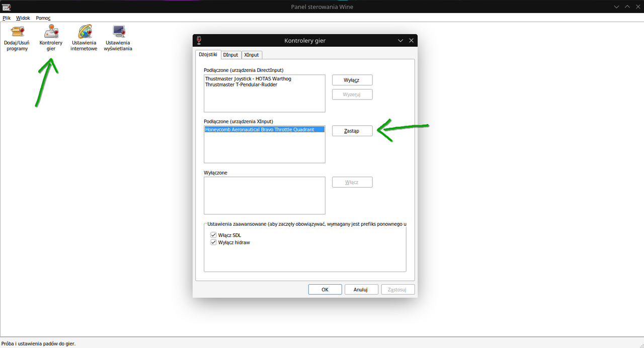Close the Kontrolery gier dialog
This screenshot has height=348, width=644.
(411, 41)
